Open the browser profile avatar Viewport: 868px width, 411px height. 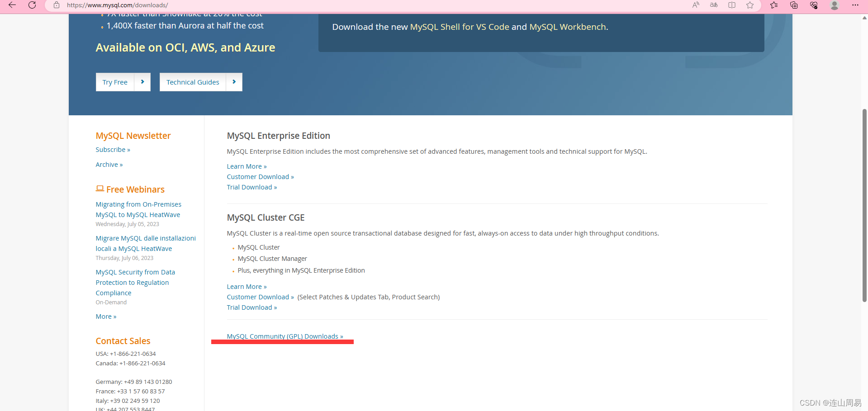pyautogui.click(x=835, y=5)
